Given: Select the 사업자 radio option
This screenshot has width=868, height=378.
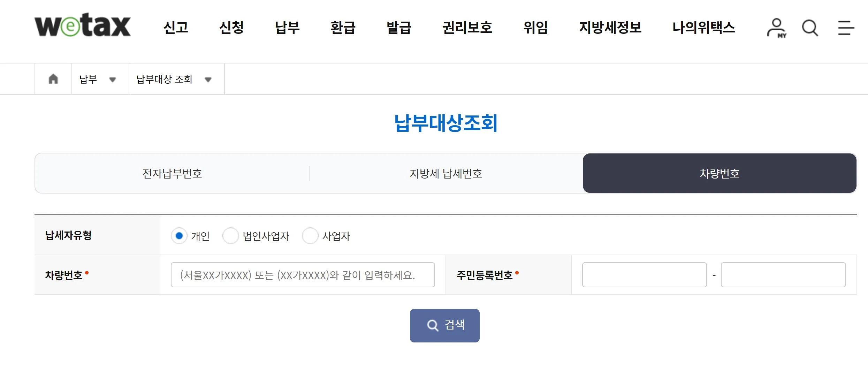Looking at the screenshot, I should point(310,236).
